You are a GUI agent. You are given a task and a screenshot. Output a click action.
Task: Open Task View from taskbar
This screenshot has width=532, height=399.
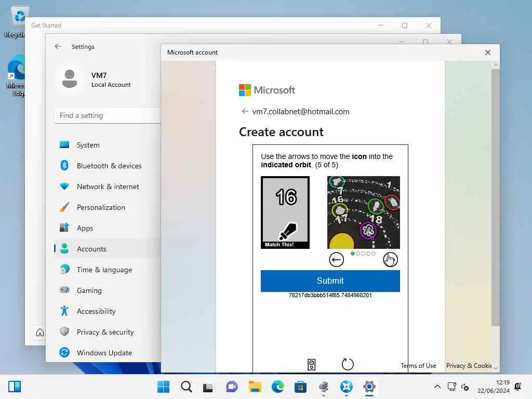pos(208,387)
